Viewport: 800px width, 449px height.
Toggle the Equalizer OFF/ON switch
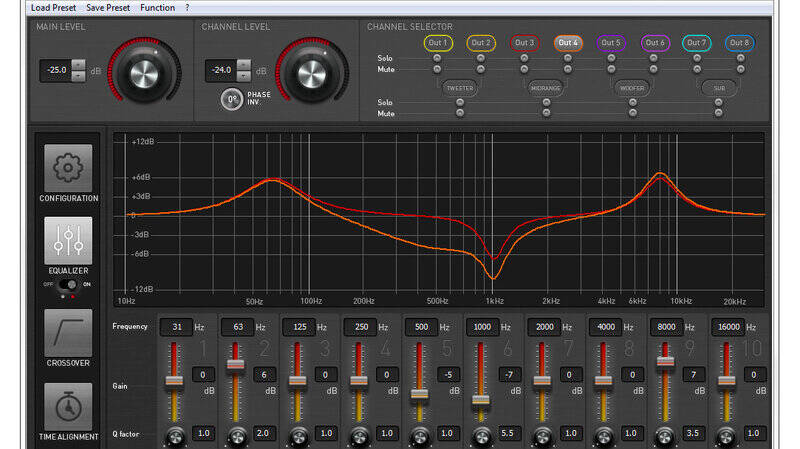click(68, 284)
